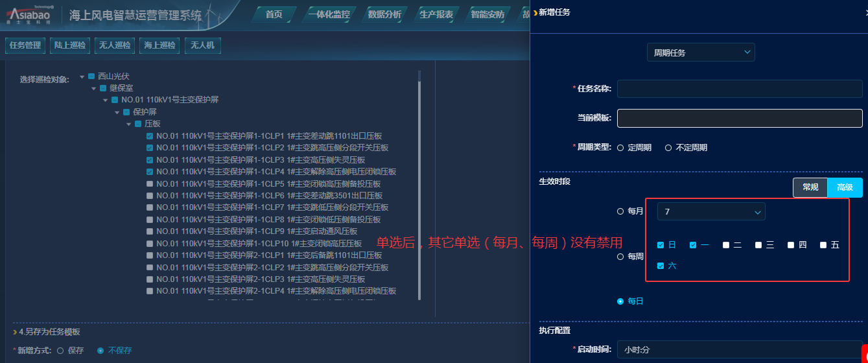Choose 保存 for 新增方式
Viewport: 868px width, 363px height.
click(60, 351)
